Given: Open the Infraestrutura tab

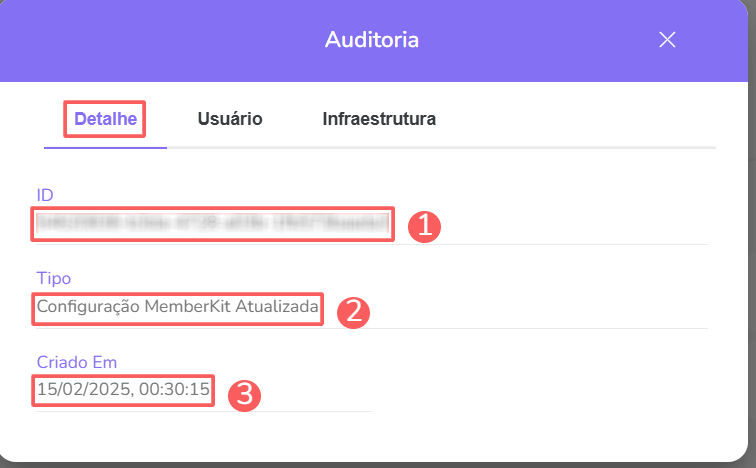Looking at the screenshot, I should tap(379, 119).
